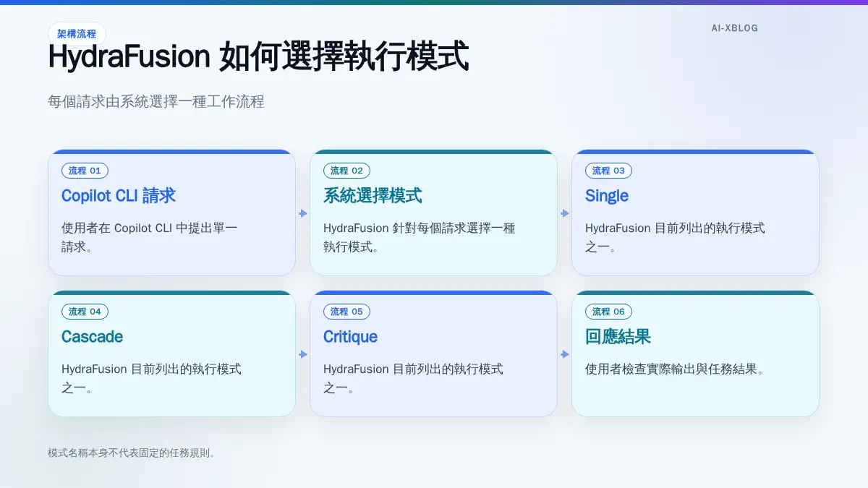This screenshot has height=488, width=868.
Task: Click the 架構流程 tag badge
Action: pos(77,34)
